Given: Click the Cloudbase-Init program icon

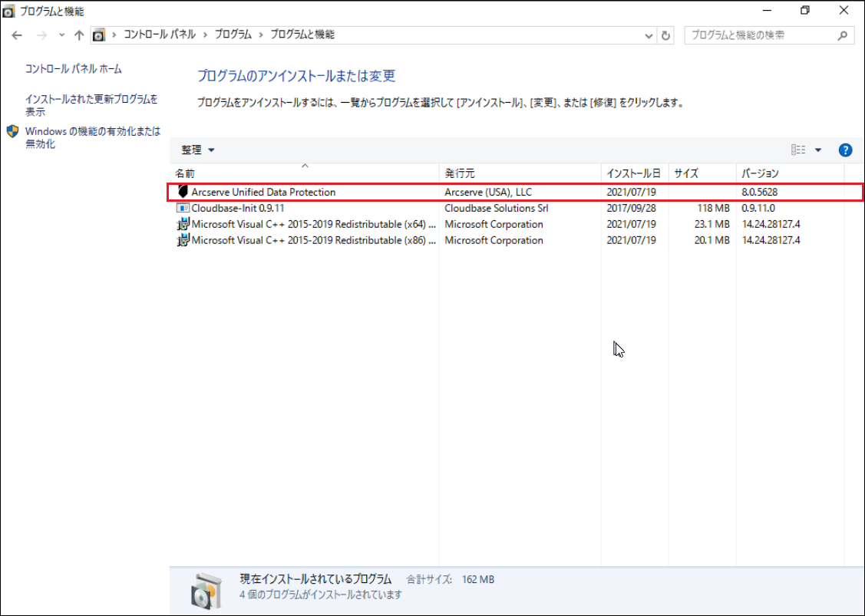Looking at the screenshot, I should (x=183, y=208).
